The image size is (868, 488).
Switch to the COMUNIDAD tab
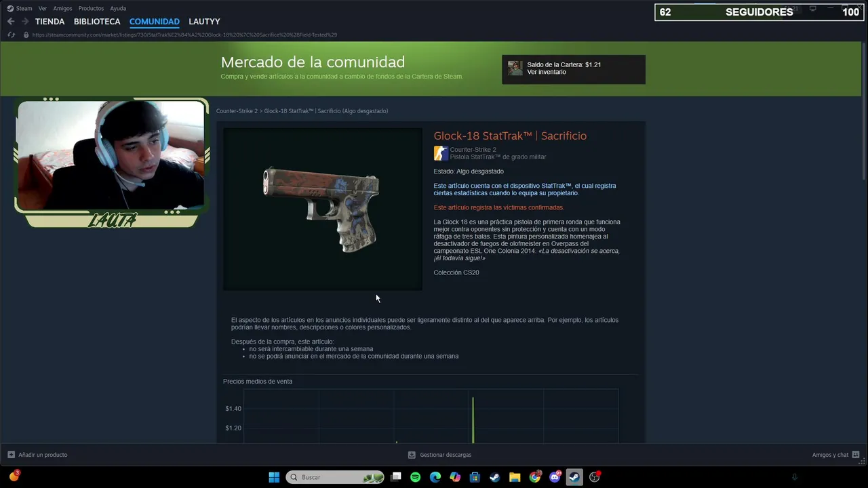click(155, 22)
